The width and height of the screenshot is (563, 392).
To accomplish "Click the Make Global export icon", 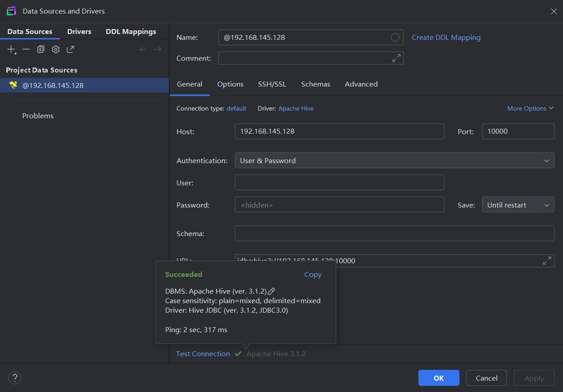I will click(x=70, y=49).
